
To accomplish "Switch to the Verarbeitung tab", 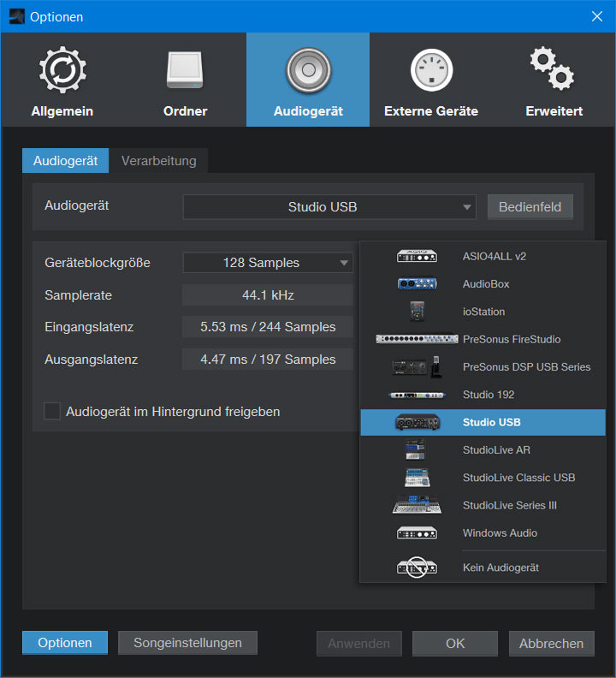I will point(158,160).
